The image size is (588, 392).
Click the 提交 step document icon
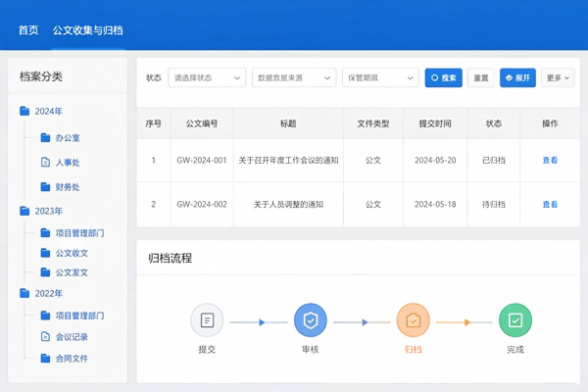tap(207, 320)
